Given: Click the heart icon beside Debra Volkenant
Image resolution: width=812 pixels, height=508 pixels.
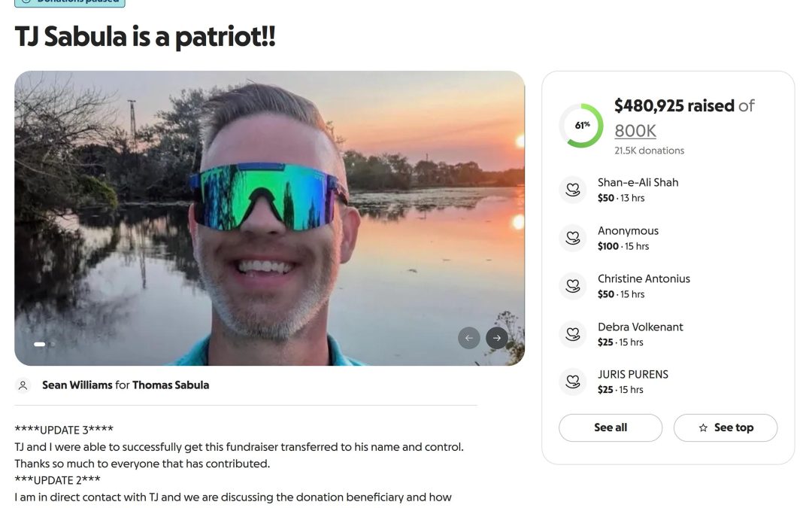Looking at the screenshot, I should pos(573,333).
